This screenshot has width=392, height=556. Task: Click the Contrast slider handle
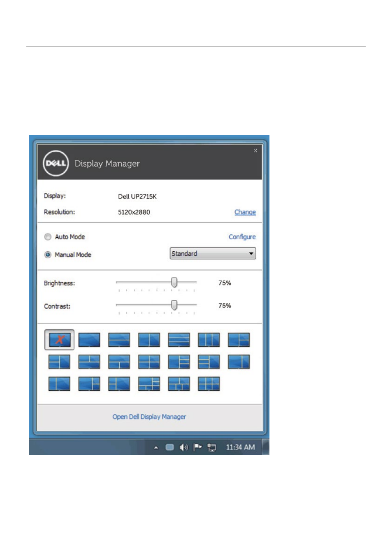(174, 305)
